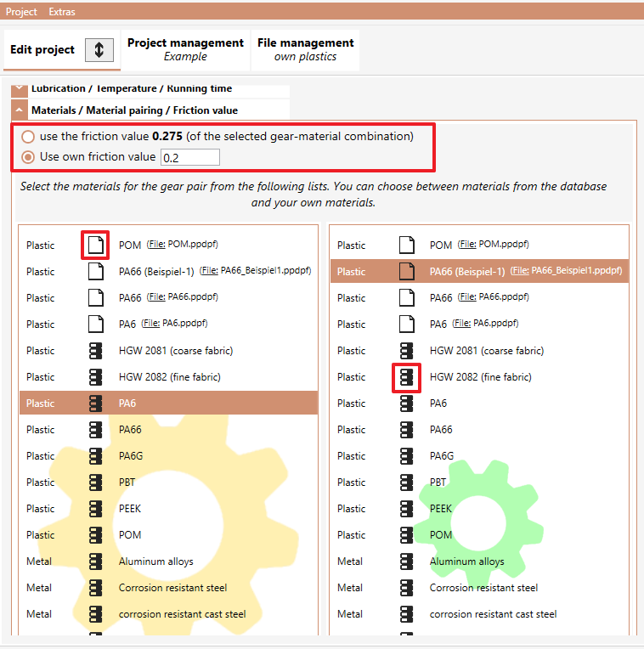Click database icon beside Aluminum alloys in left list

click(96, 562)
